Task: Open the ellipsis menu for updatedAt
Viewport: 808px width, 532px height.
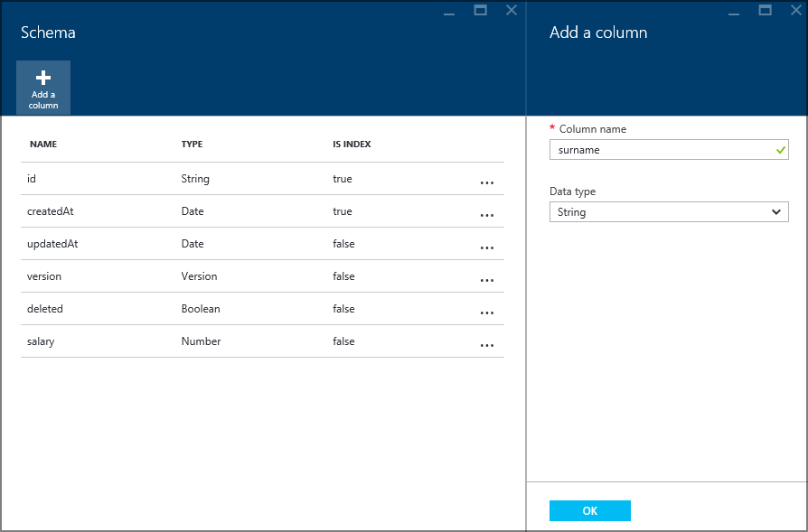Action: click(487, 247)
